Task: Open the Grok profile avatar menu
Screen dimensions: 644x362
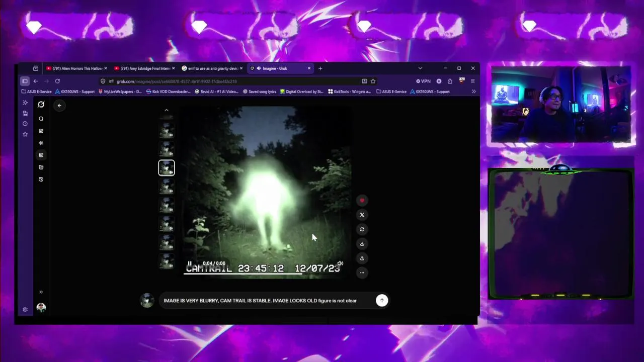Action: coord(41,307)
